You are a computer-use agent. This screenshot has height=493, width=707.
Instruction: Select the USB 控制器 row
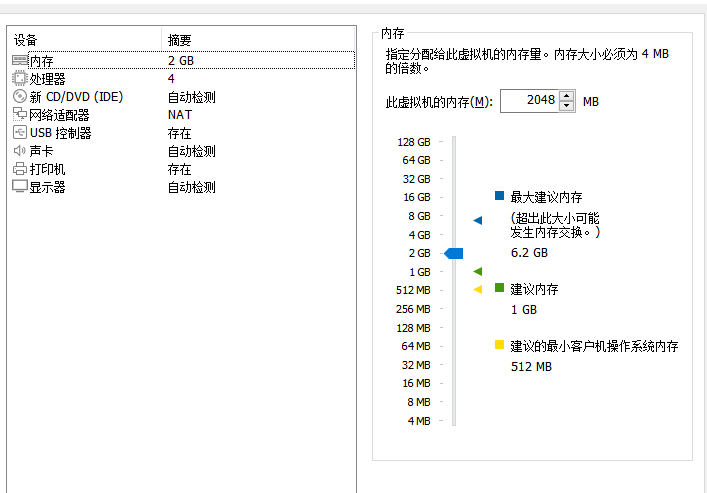click(181, 133)
